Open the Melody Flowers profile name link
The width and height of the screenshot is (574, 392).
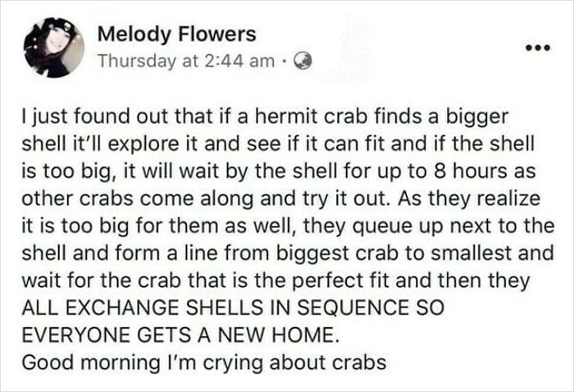pyautogui.click(x=176, y=35)
